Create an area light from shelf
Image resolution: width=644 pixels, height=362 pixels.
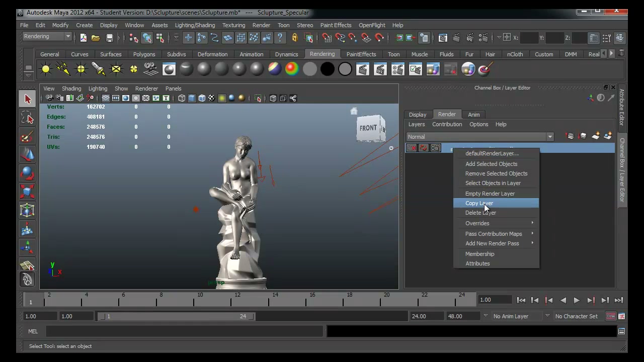point(116,69)
